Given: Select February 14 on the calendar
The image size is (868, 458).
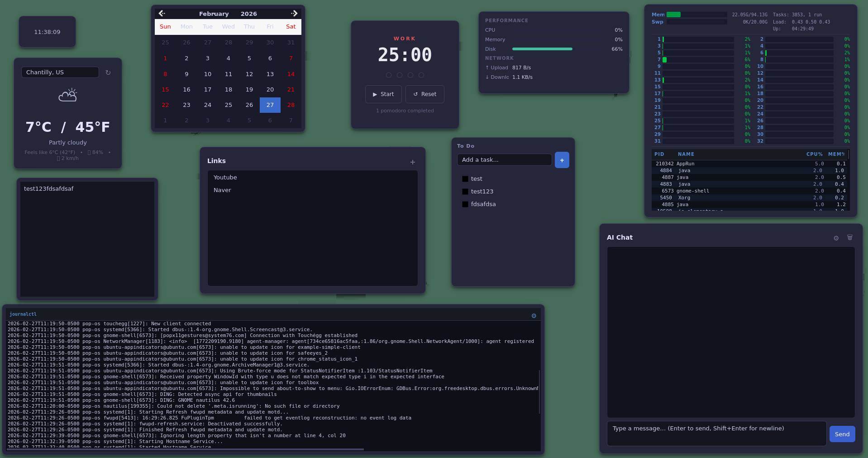Looking at the screenshot, I should [x=291, y=74].
